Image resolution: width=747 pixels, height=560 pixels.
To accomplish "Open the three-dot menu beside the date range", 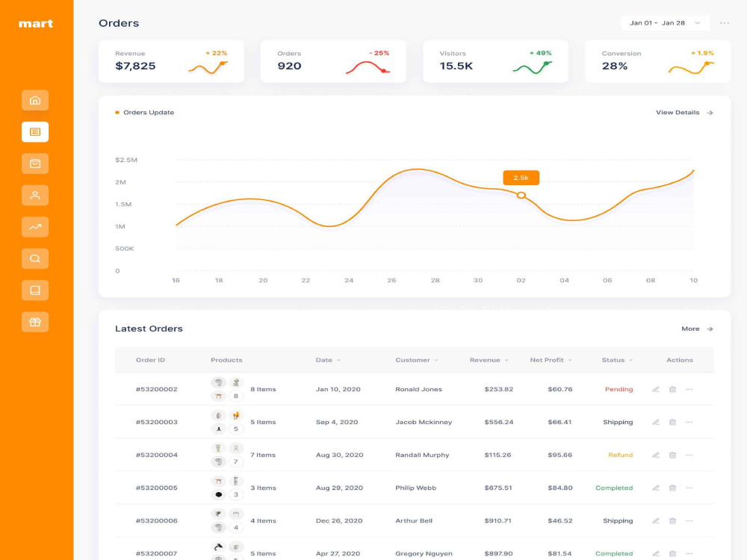I will [x=724, y=23].
